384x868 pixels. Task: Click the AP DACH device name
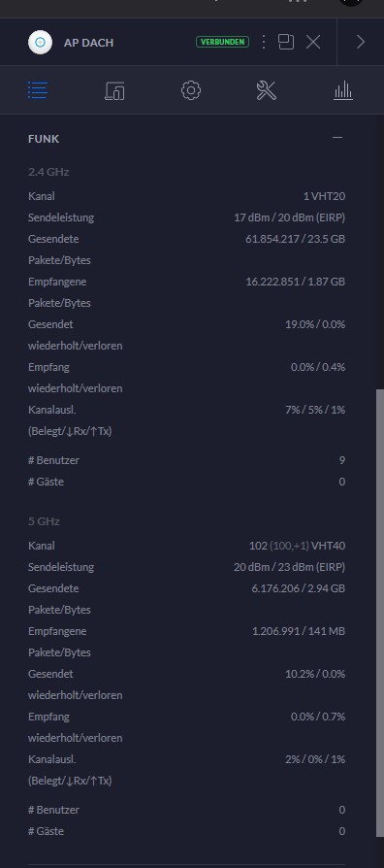[x=88, y=43]
